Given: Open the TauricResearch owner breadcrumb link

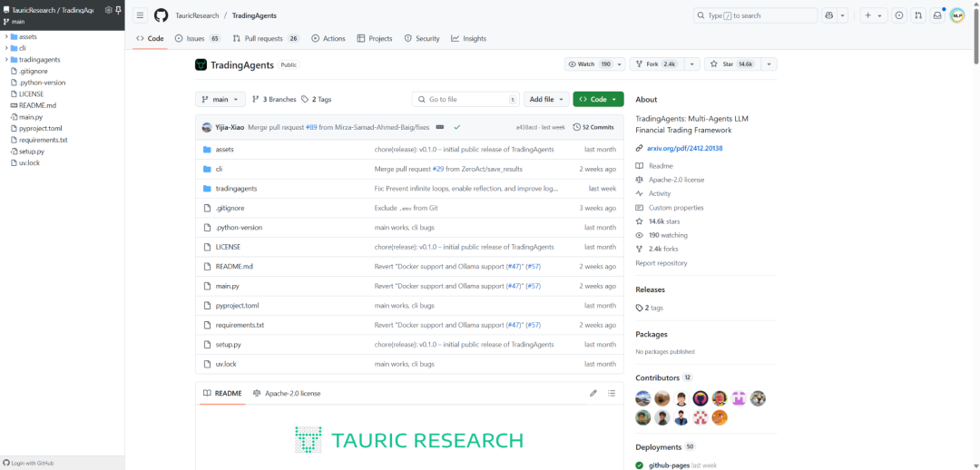Looking at the screenshot, I should [x=198, y=15].
